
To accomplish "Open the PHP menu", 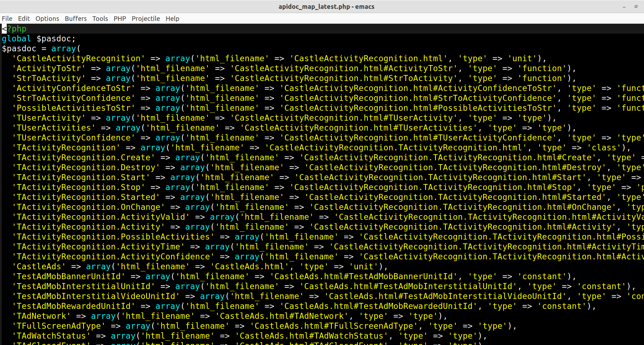I will click(119, 18).
